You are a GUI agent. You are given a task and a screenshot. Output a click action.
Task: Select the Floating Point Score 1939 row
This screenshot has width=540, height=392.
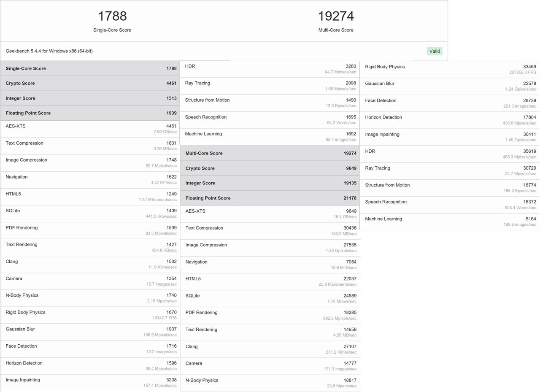90,113
